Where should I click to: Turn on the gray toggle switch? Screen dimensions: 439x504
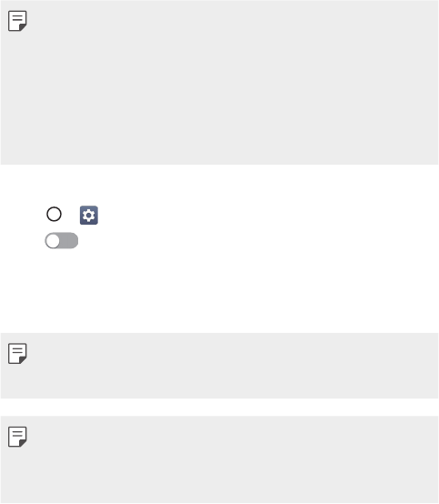tap(61, 241)
